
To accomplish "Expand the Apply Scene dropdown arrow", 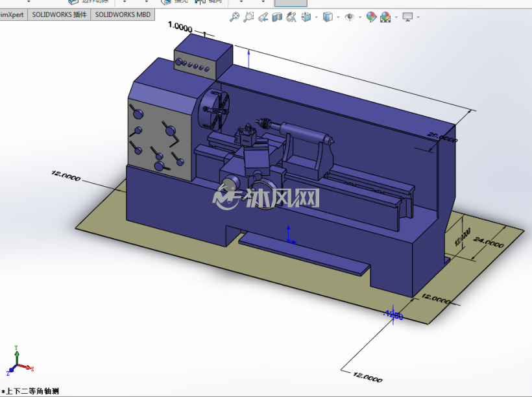I will coord(396,17).
